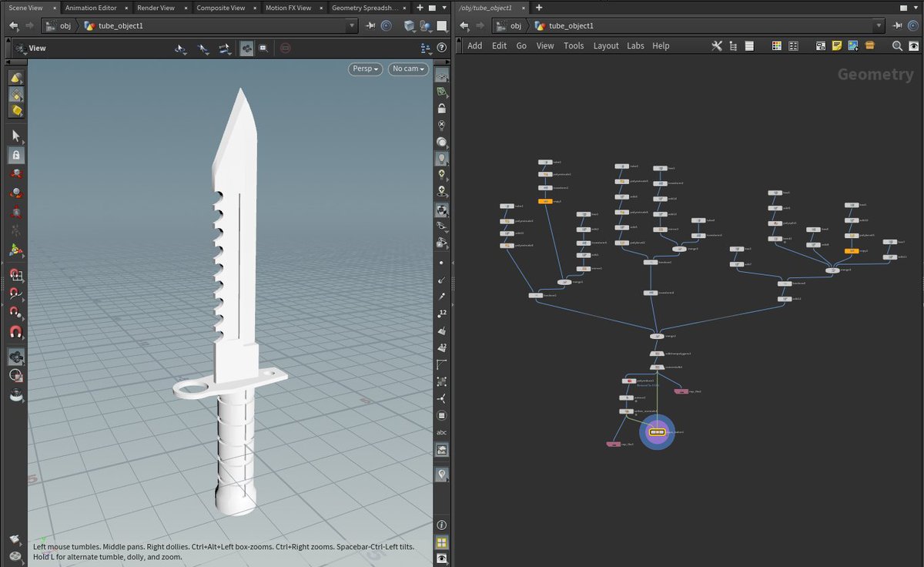Toggle display points dot icon
This screenshot has width=924, height=567.
442,263
